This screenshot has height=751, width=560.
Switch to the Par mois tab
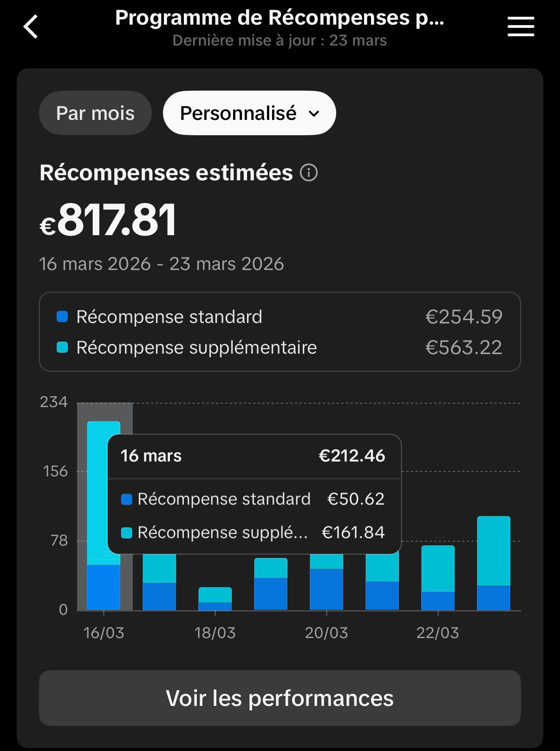point(95,113)
